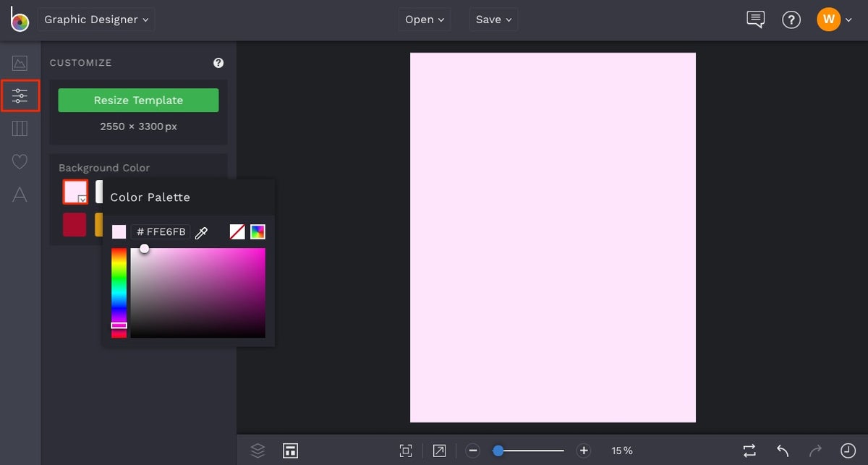
Task: Click the Resize Template button
Action: tap(138, 100)
